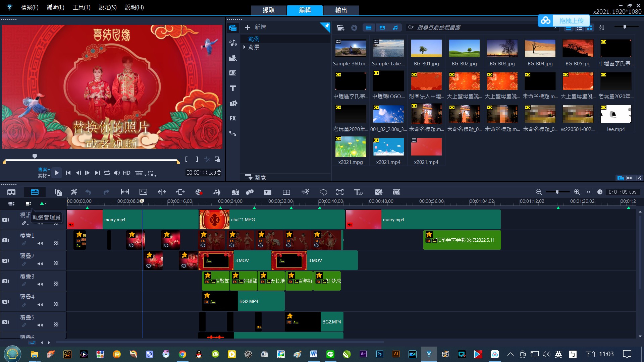This screenshot has width=644, height=362.
Task: Mute the 覆疊1 track audio
Action: 40,243
